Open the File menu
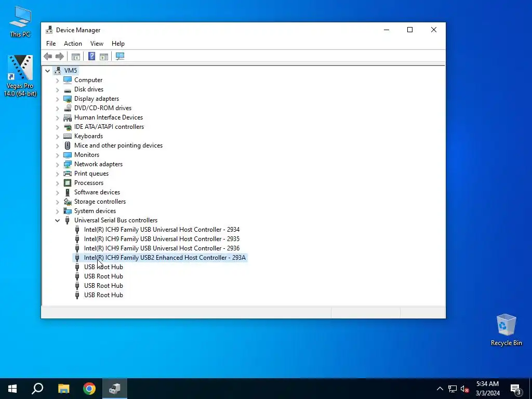The width and height of the screenshot is (532, 399). pyautogui.click(x=51, y=44)
